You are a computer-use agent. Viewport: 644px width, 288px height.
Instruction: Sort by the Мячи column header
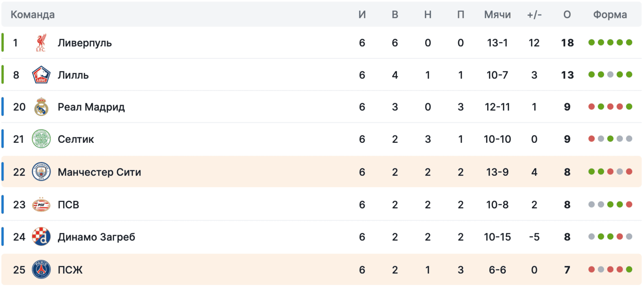[497, 15]
